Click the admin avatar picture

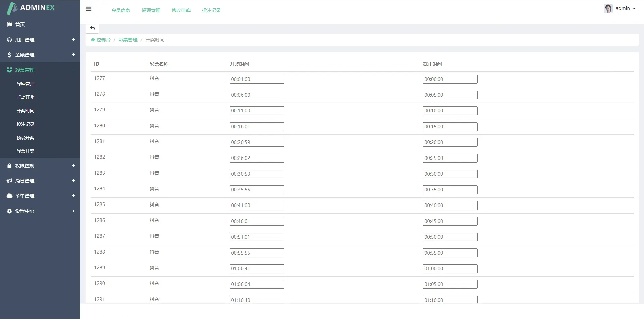[x=608, y=8]
